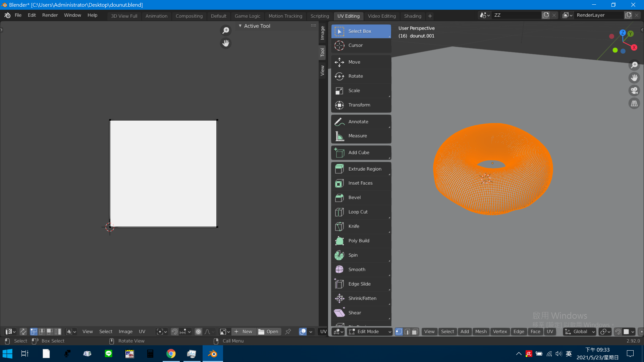Select the Select Box tool
Image resolution: width=644 pixels, height=362 pixels.
(361, 31)
